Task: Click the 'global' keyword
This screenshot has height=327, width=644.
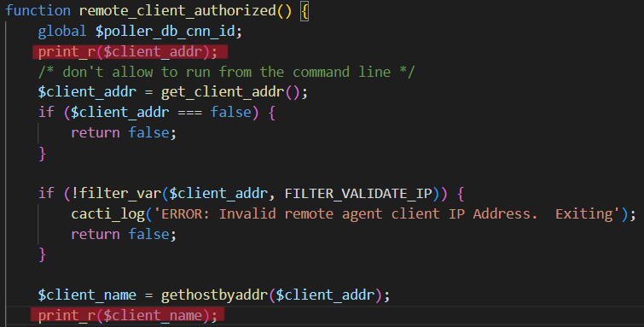Action: pyautogui.click(x=62, y=31)
